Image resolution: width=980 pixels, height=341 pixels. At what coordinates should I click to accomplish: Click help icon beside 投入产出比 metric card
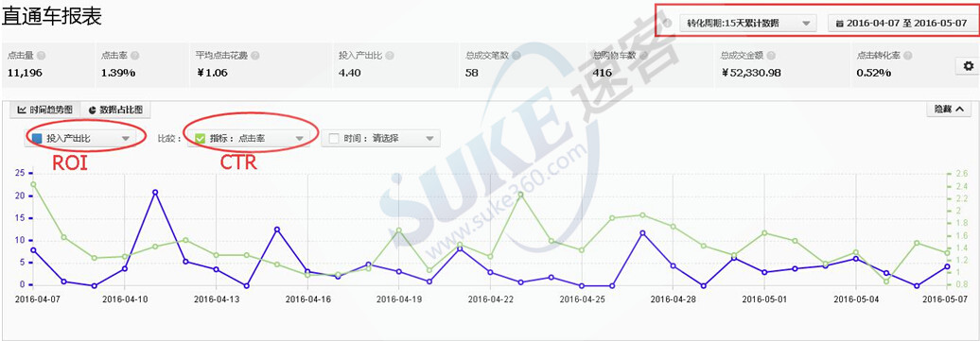(x=391, y=56)
